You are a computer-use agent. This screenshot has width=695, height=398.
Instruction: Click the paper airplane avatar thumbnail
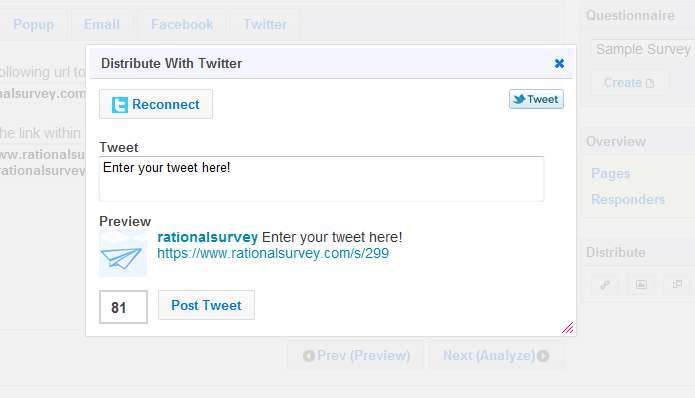pyautogui.click(x=123, y=253)
